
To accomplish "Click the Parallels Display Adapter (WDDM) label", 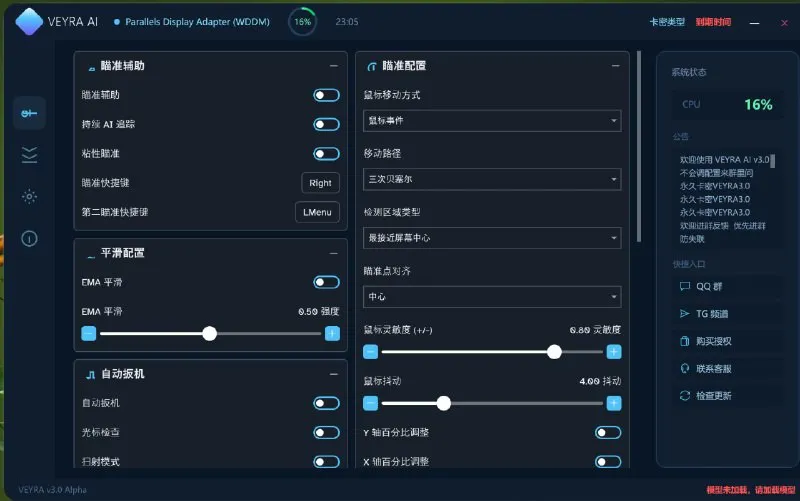I will click(197, 22).
